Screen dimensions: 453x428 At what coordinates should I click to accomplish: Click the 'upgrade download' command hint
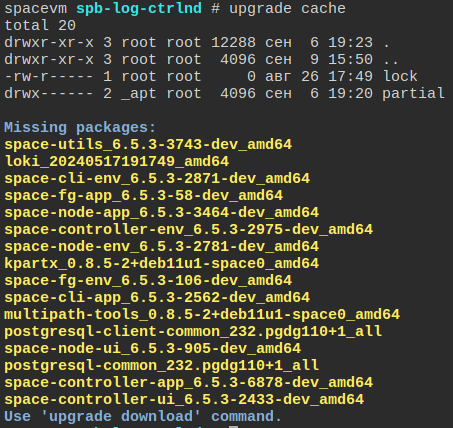[x=121, y=417]
